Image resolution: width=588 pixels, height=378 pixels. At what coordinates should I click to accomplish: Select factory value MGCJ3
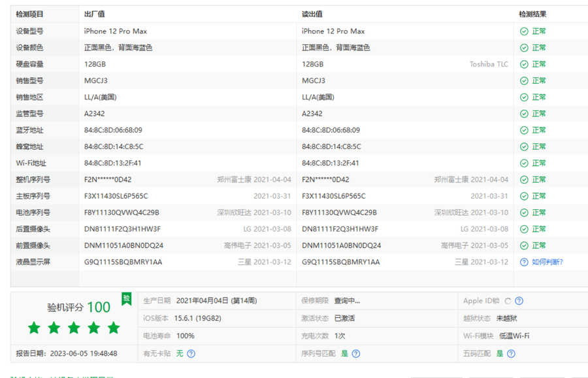pyautogui.click(x=95, y=80)
